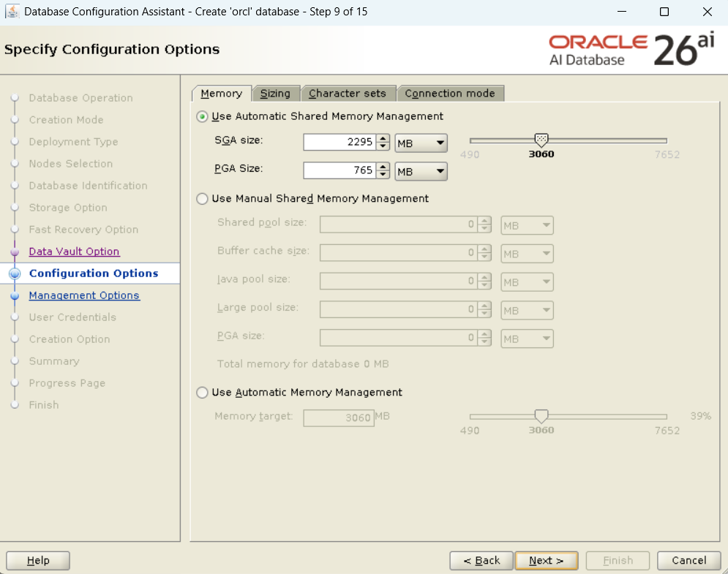The width and height of the screenshot is (728, 574).
Task: Open the PGA Size unit dropdown
Action: pyautogui.click(x=421, y=171)
